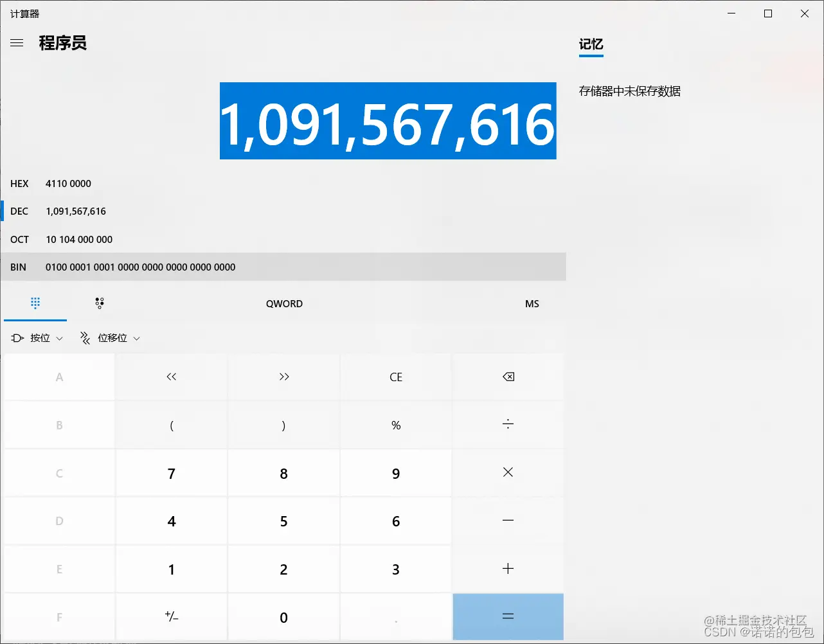Click the hex digit F key
Screen dimensions: 824x644
click(59, 618)
